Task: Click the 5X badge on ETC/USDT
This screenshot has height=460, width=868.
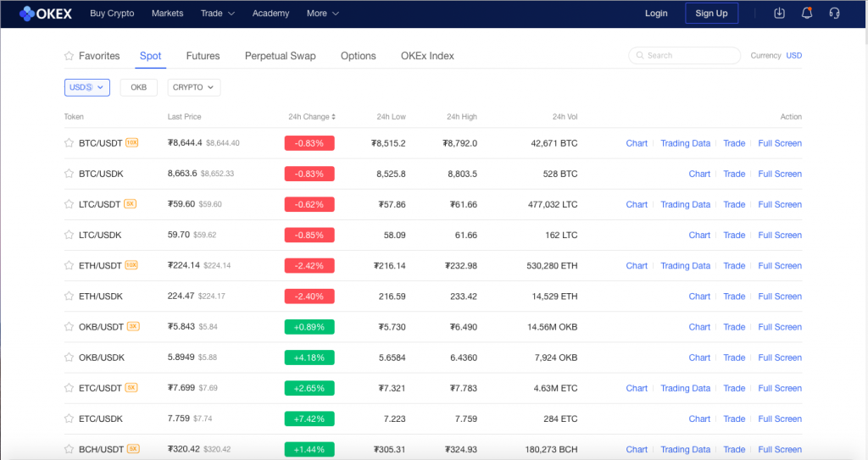Action: [x=131, y=387]
